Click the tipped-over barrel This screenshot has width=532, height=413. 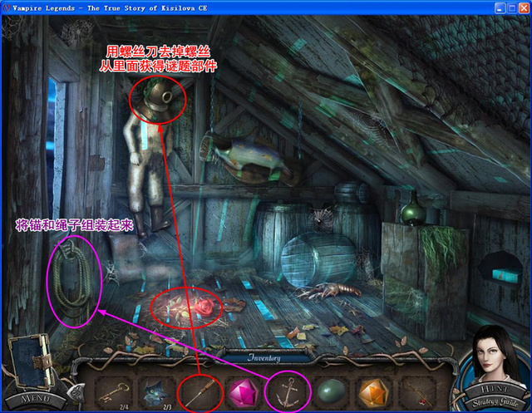[x=319, y=260]
